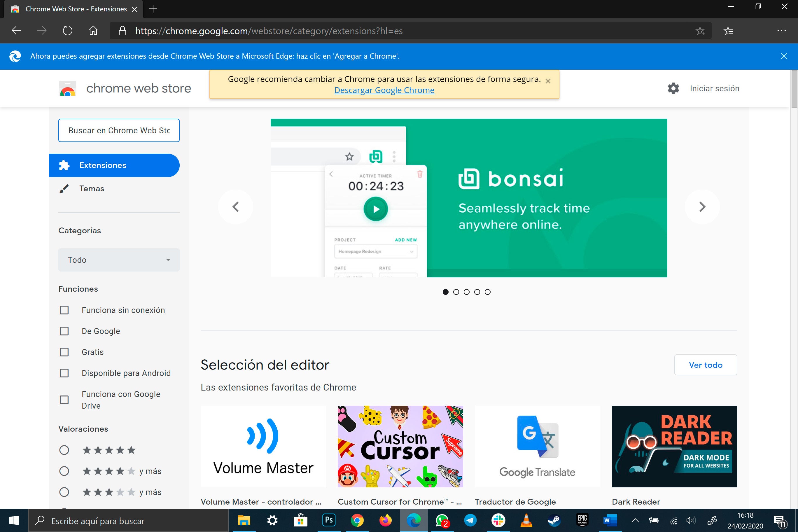The image size is (798, 532).
Task: Click the padlock site info icon
Action: coord(123,31)
